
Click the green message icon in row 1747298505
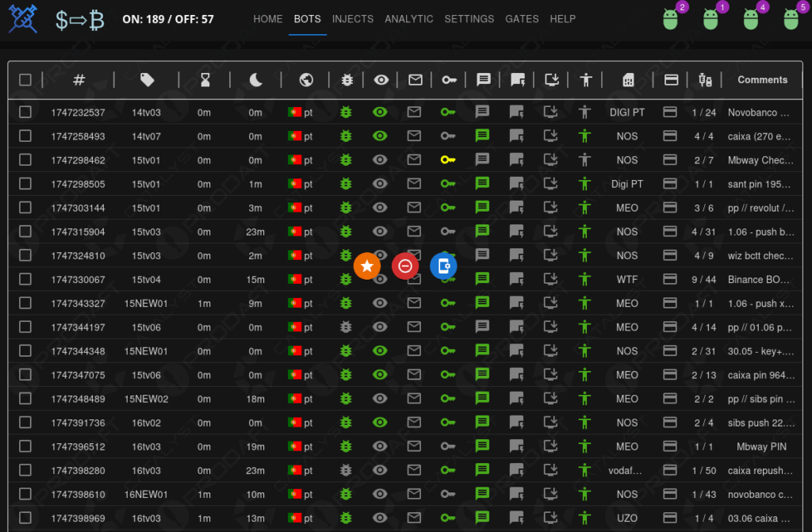point(482,183)
